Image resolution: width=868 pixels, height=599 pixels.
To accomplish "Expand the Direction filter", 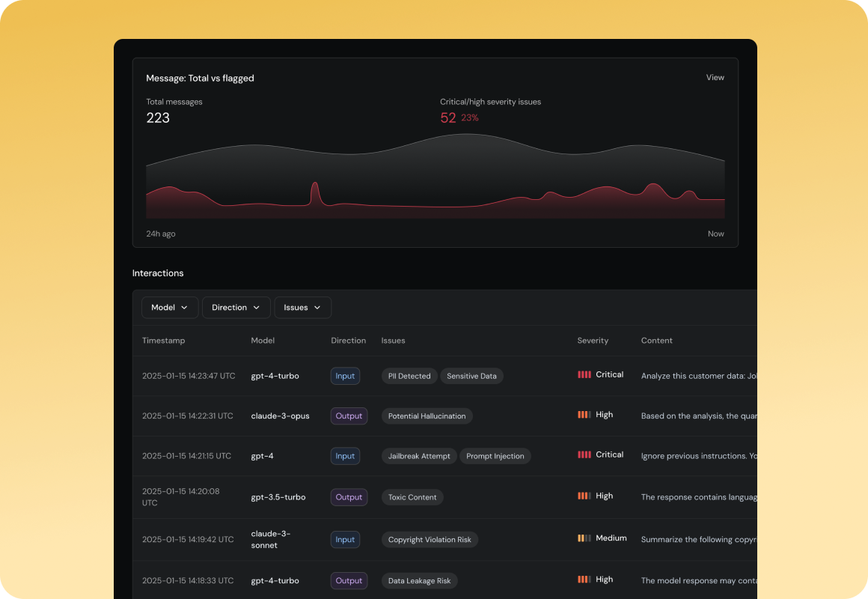I will (236, 307).
